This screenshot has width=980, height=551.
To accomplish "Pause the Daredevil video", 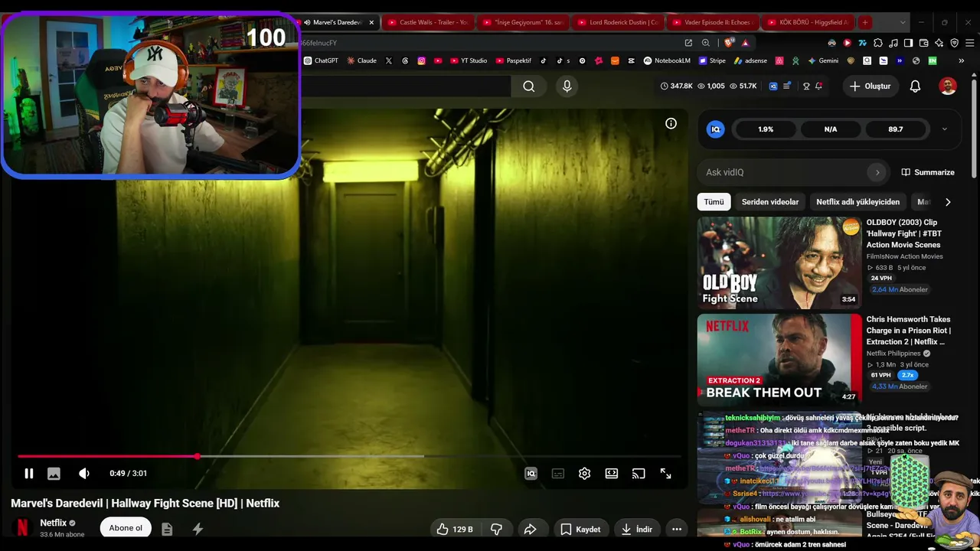I will click(28, 474).
